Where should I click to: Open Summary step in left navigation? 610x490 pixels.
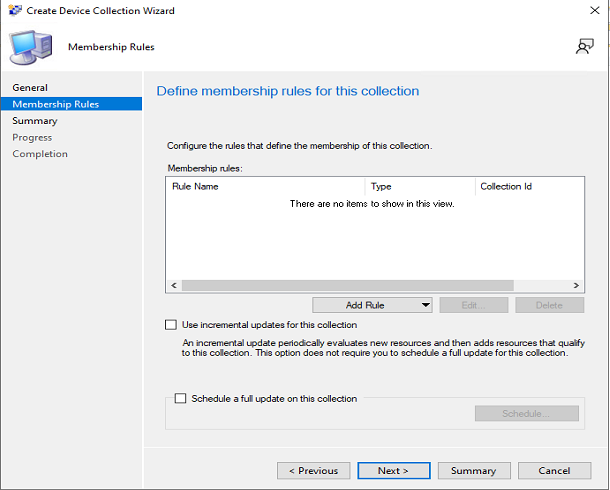[35, 121]
